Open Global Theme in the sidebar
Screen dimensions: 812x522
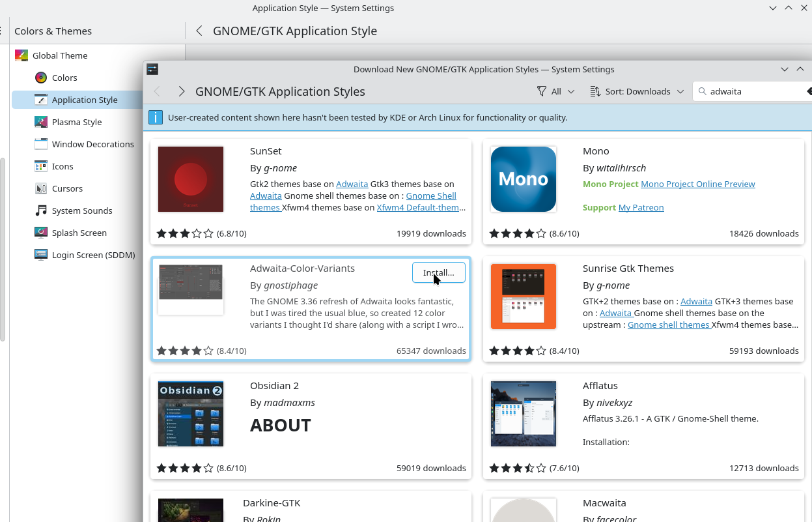point(76,55)
